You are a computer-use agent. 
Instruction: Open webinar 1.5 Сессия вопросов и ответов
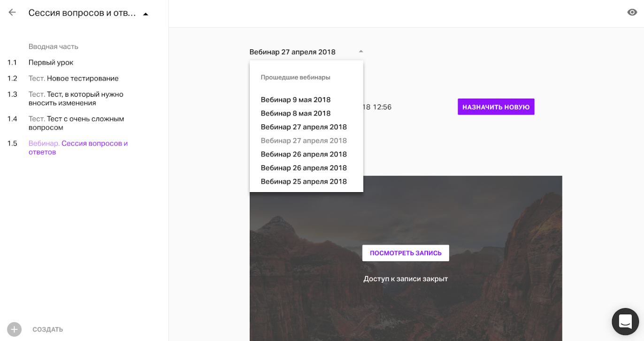pos(78,147)
